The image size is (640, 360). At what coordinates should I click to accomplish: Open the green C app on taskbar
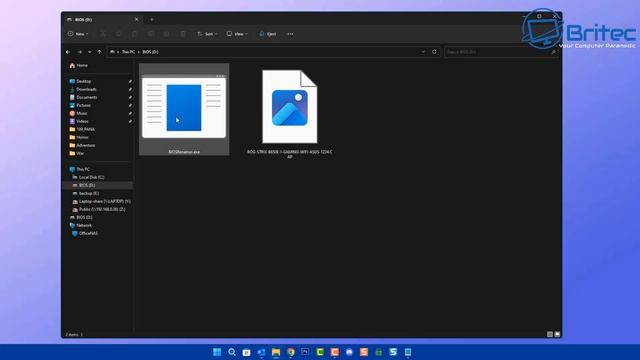tap(320, 352)
